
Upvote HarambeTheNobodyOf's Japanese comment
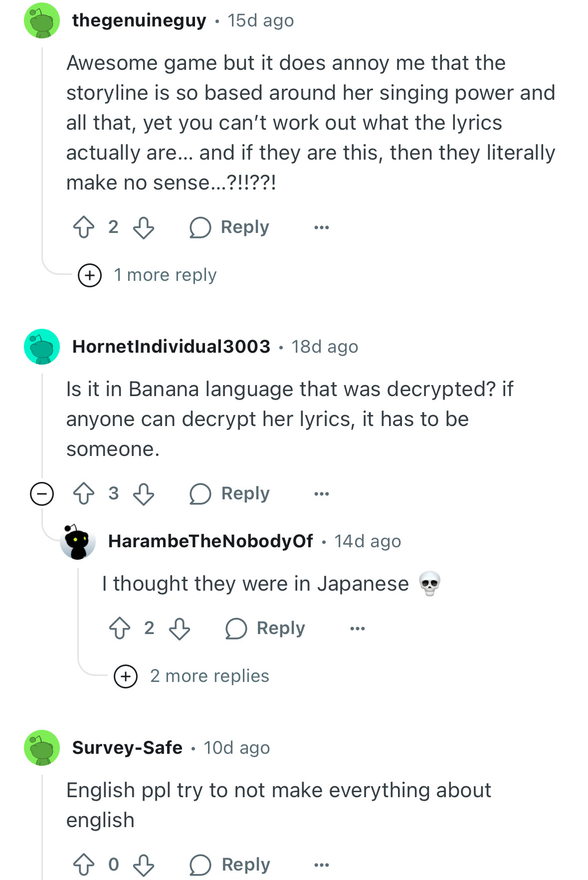tap(120, 629)
